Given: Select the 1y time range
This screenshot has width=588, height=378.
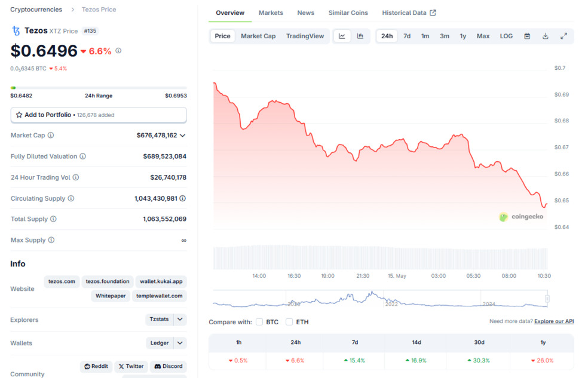Looking at the screenshot, I should tap(463, 36).
